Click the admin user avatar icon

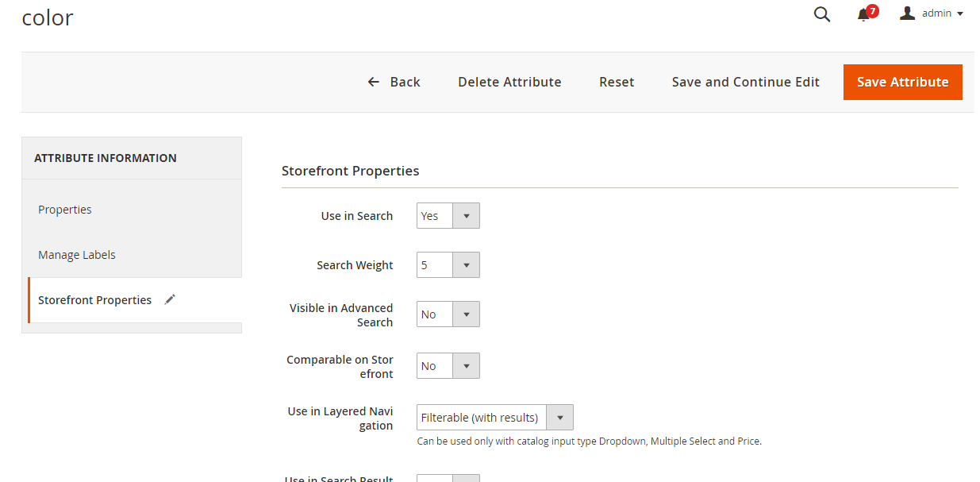pyautogui.click(x=907, y=12)
